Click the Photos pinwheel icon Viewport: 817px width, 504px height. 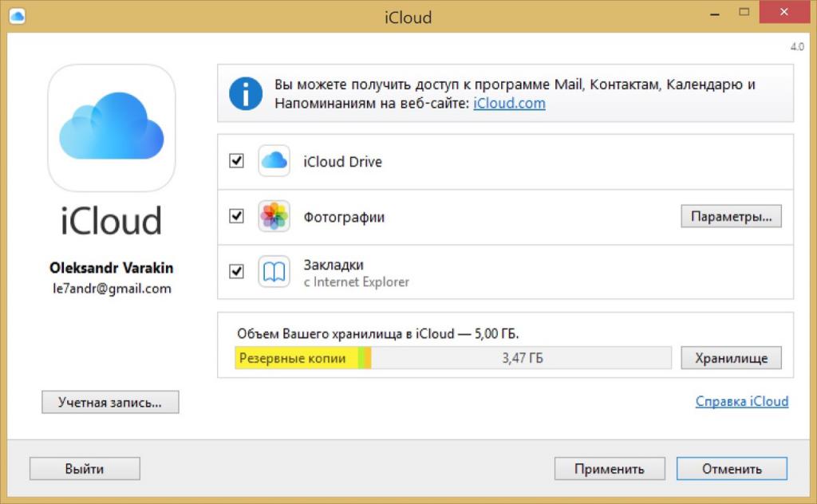pyautogui.click(x=274, y=217)
